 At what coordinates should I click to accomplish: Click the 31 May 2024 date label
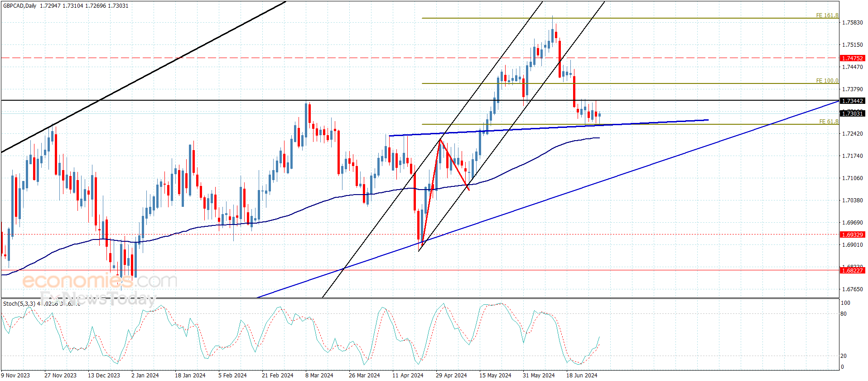click(539, 375)
